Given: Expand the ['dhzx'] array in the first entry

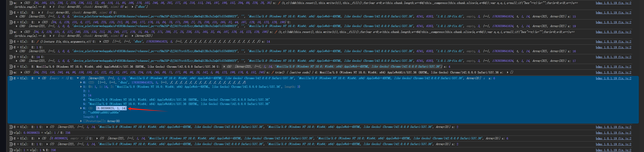Looking at the screenshot, I should 133,7.
